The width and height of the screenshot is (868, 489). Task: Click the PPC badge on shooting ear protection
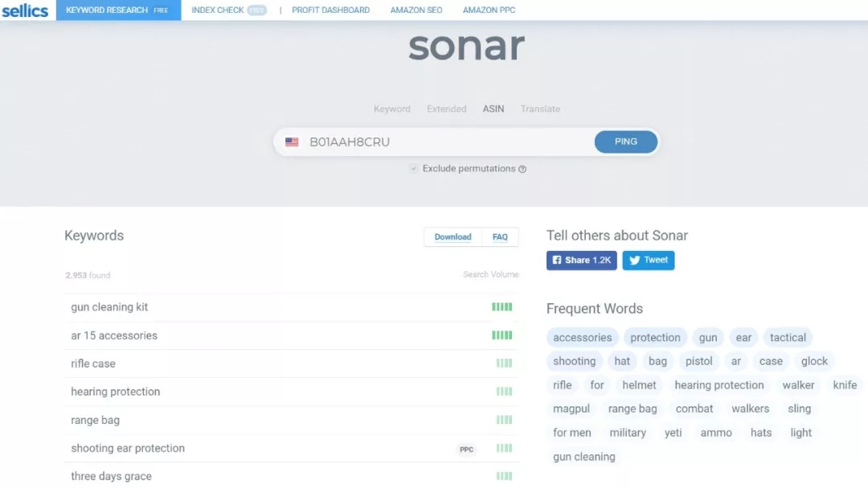tap(467, 450)
